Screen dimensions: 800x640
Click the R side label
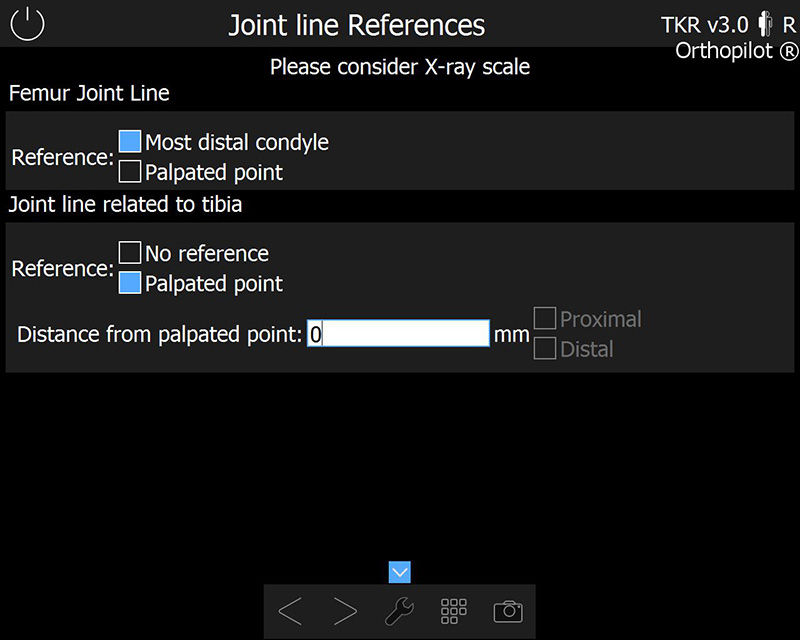(786, 22)
